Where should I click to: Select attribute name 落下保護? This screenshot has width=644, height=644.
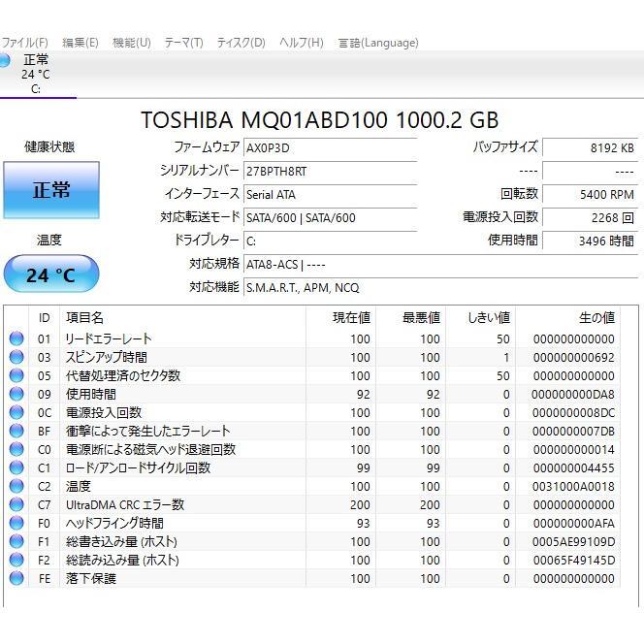(x=91, y=578)
